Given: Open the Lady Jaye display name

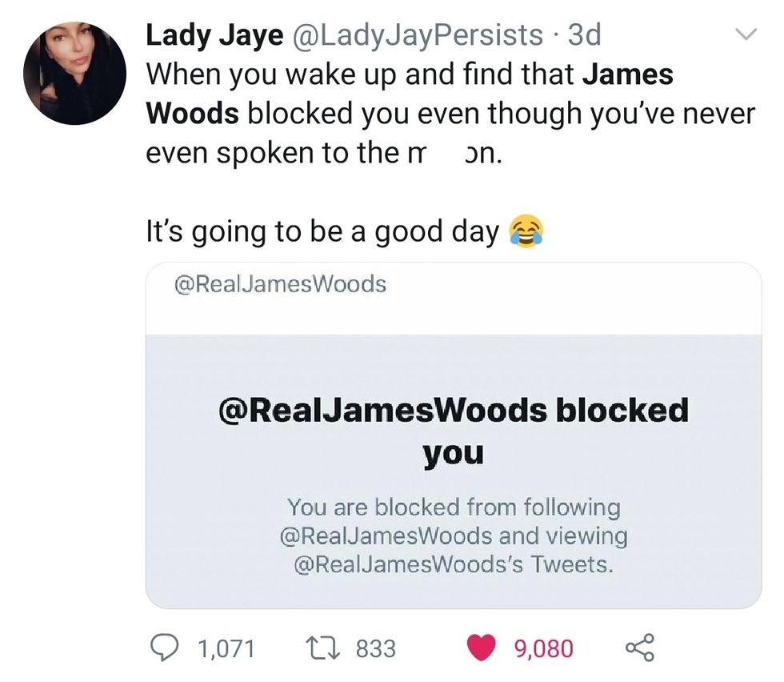Looking at the screenshot, I should click(214, 35).
